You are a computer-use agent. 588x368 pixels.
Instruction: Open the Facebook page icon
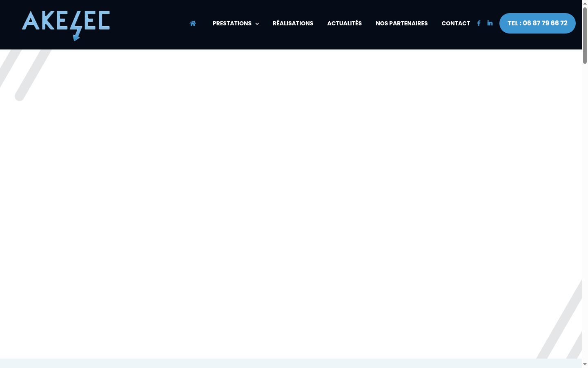point(479,23)
